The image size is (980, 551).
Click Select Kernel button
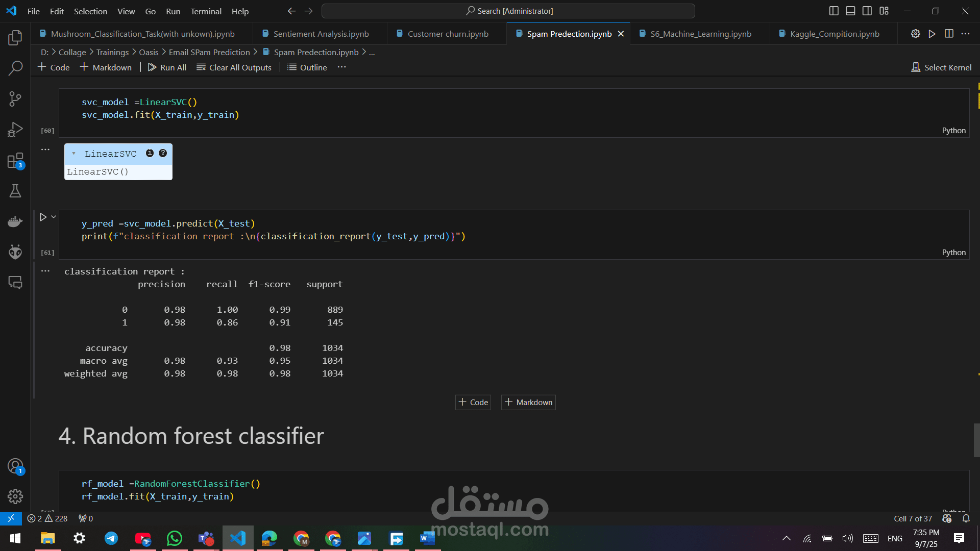[941, 67]
